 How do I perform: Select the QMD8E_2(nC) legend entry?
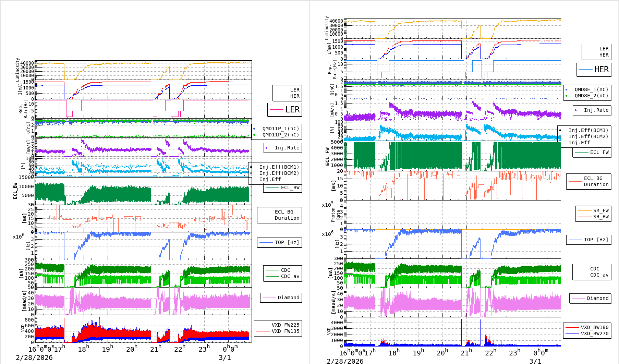click(x=591, y=96)
